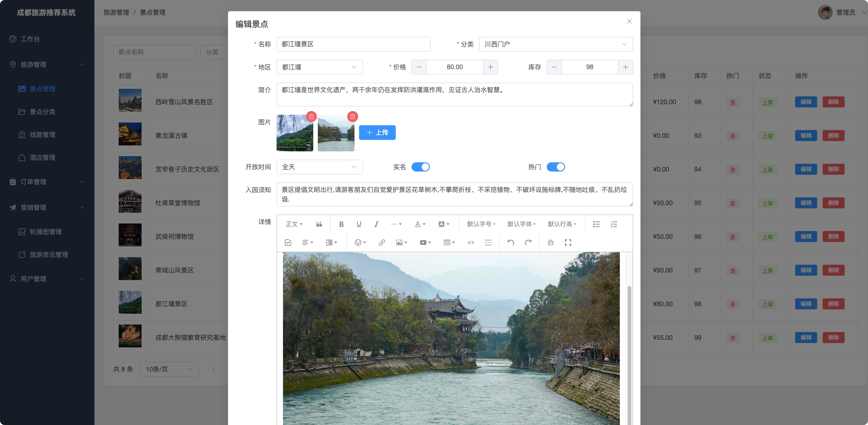Open insert video menu
868x425 pixels.
click(425, 242)
